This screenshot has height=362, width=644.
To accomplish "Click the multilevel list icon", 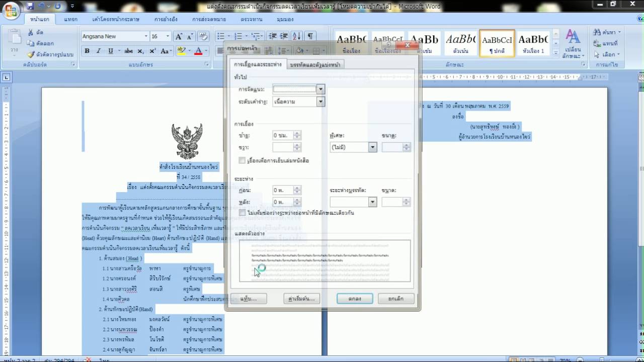I will click(x=256, y=36).
